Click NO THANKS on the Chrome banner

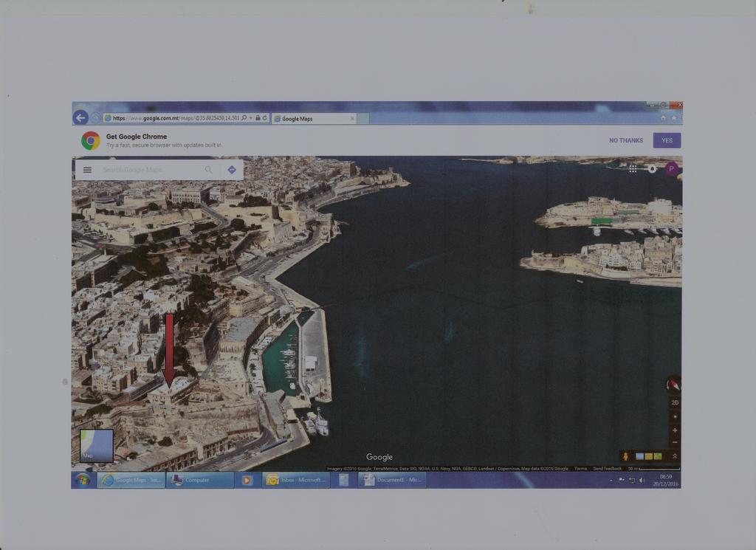[x=626, y=140]
